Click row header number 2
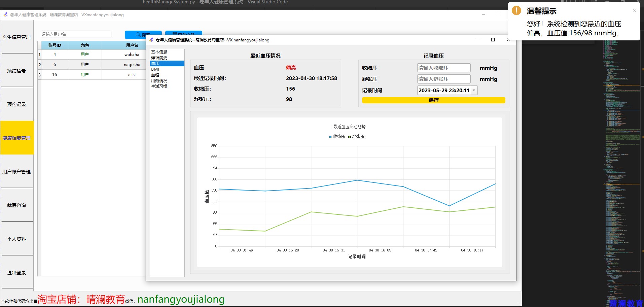 [39, 65]
